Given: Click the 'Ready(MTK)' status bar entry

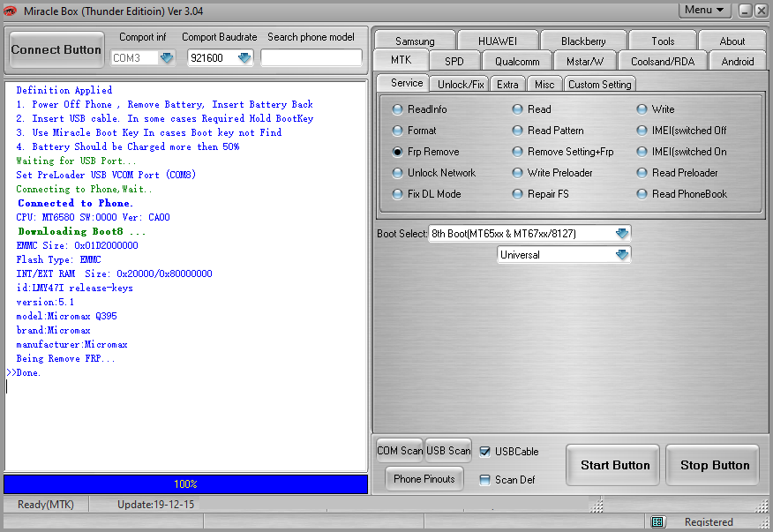Looking at the screenshot, I should (46, 505).
